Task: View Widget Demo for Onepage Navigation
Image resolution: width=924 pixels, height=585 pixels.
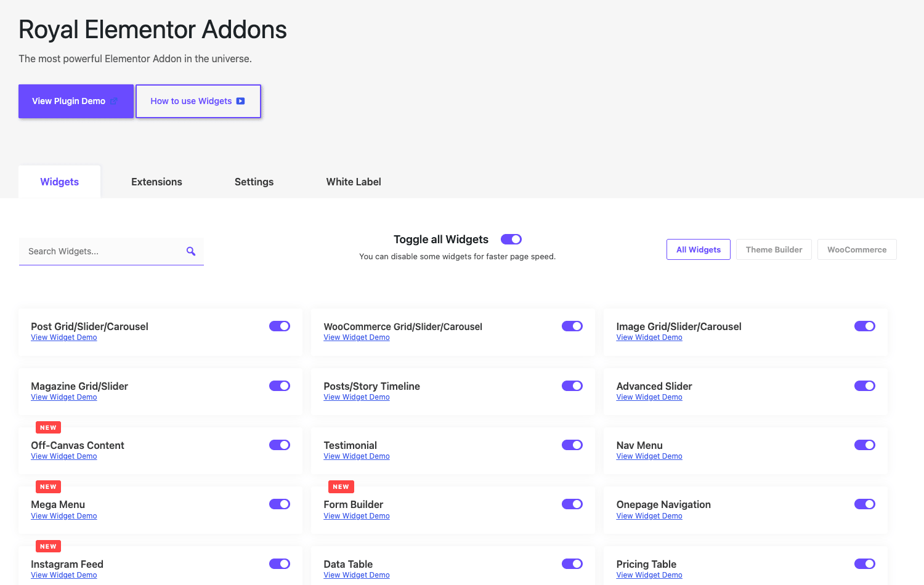Action: click(x=649, y=516)
